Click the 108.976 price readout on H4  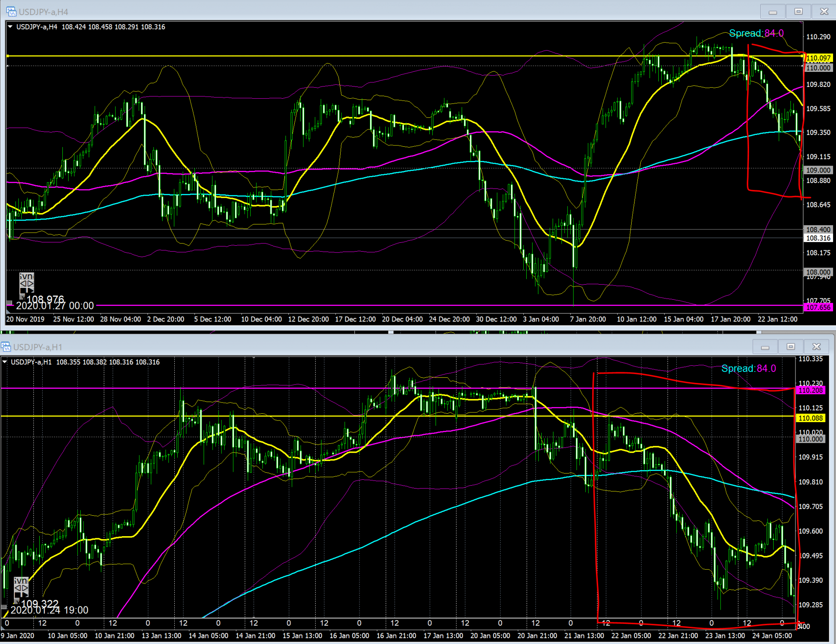click(x=46, y=299)
